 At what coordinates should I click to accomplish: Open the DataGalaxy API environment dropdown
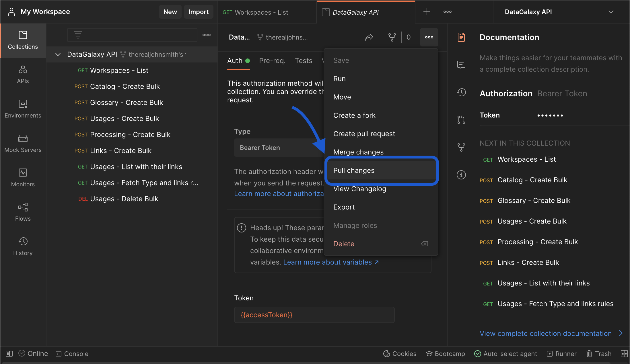pos(611,12)
